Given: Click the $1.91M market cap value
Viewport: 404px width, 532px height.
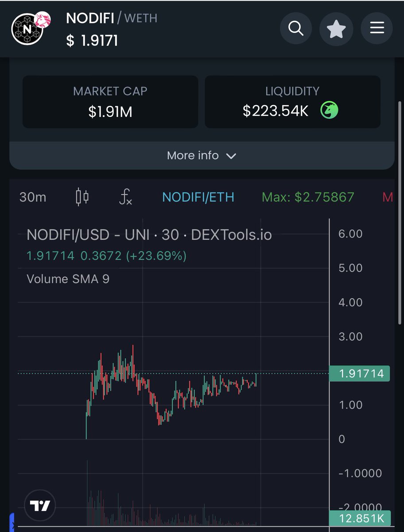Looking at the screenshot, I should click(x=110, y=112).
